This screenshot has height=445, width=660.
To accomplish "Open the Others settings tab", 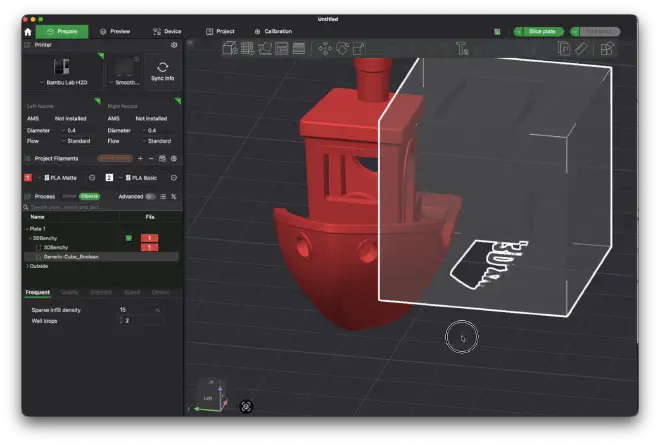I will click(160, 293).
